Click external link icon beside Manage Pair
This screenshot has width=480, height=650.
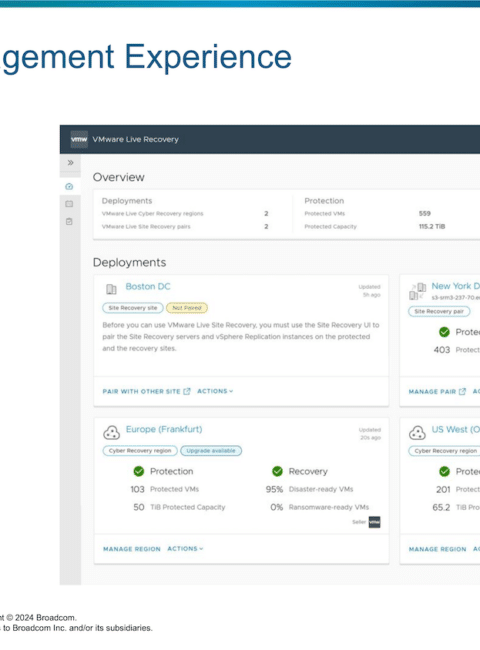(462, 391)
